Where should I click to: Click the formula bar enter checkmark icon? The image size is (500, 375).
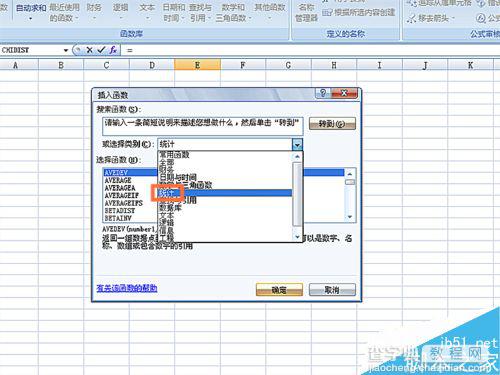[x=101, y=50]
